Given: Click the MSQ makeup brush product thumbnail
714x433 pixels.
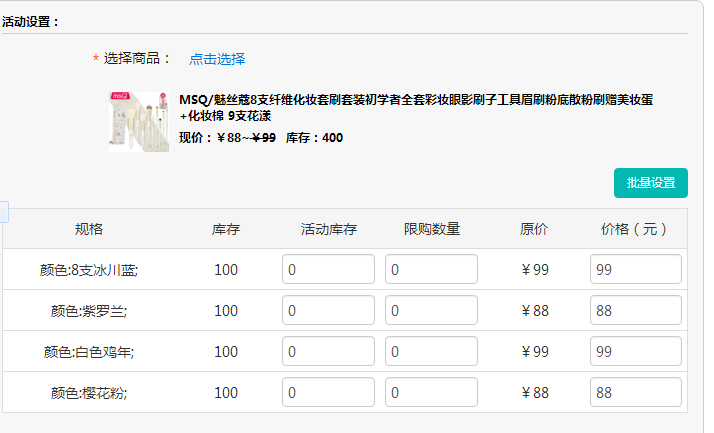Looking at the screenshot, I should (139, 121).
